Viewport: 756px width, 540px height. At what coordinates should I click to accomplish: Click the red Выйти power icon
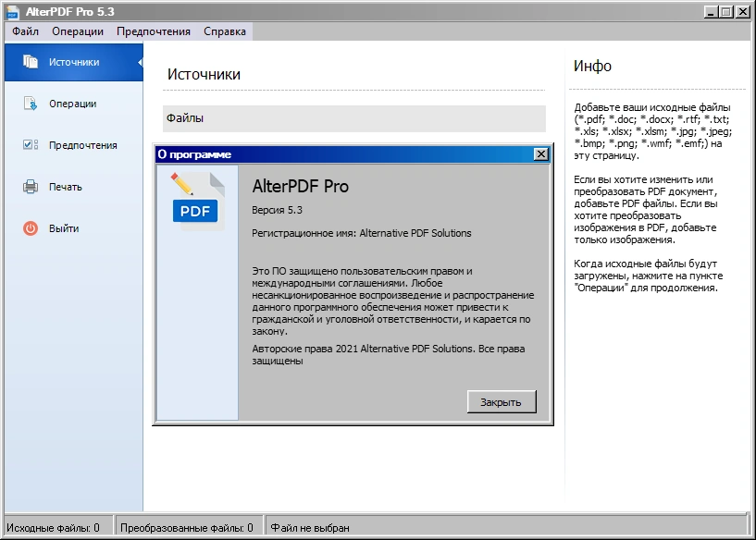[x=31, y=227]
